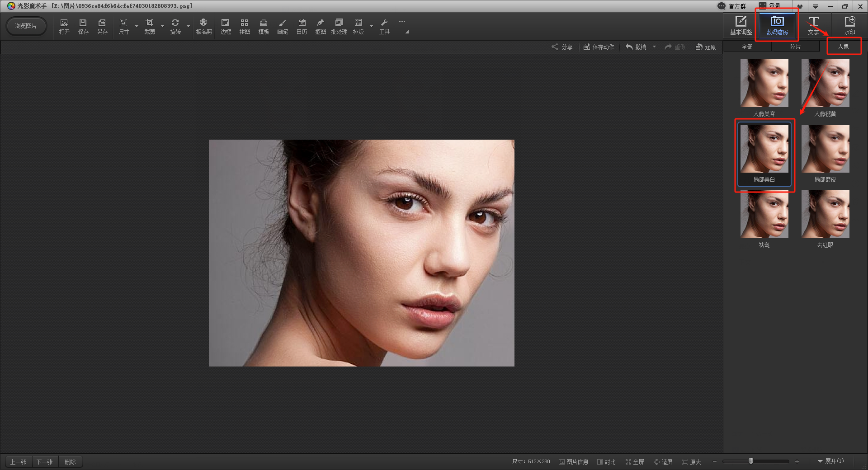This screenshot has height=470, width=868.
Task: Open the 水印 (Watermark) panel
Action: pos(849,26)
